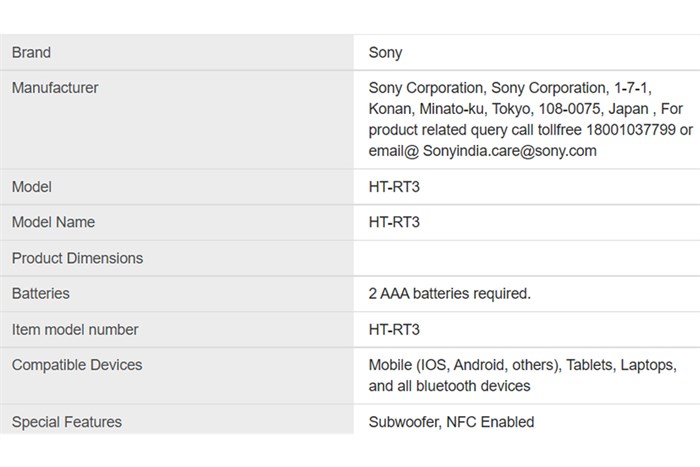
Task: Click the Sonyindia.care@sony.com email address
Action: tap(510, 151)
